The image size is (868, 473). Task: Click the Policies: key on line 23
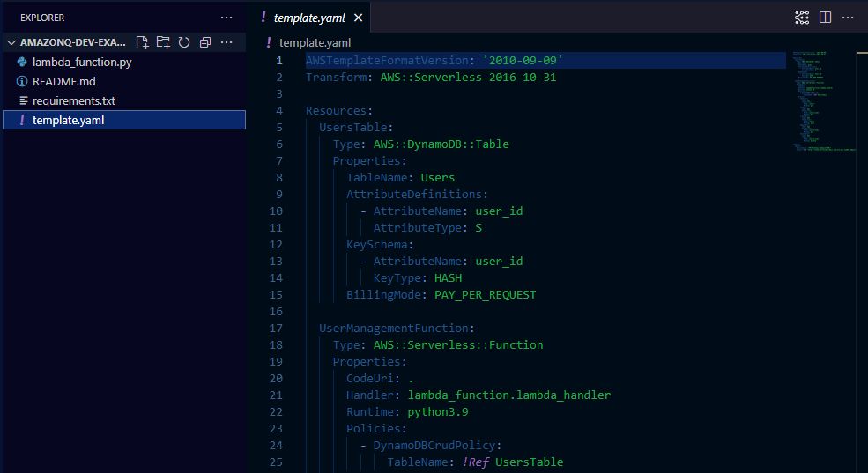point(376,428)
